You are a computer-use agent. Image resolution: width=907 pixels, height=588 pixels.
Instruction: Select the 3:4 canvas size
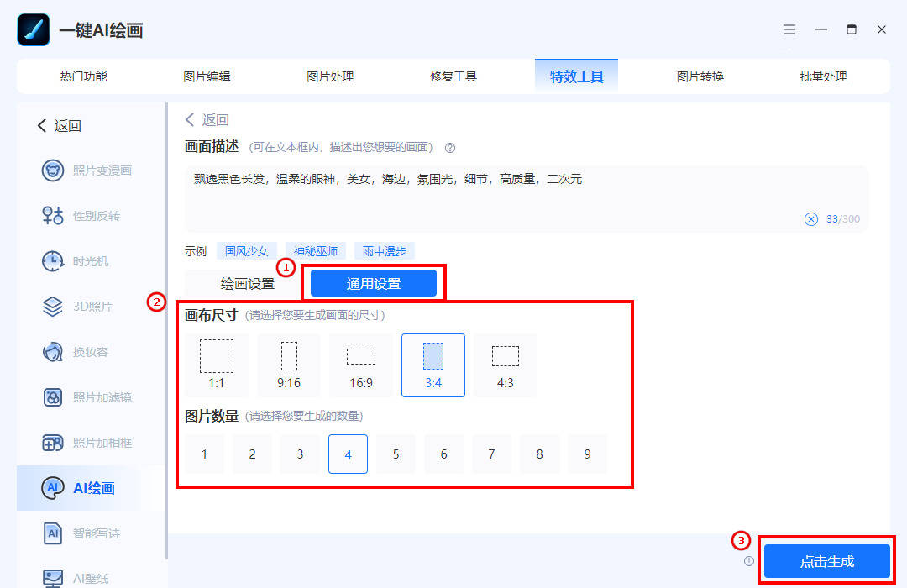point(433,365)
